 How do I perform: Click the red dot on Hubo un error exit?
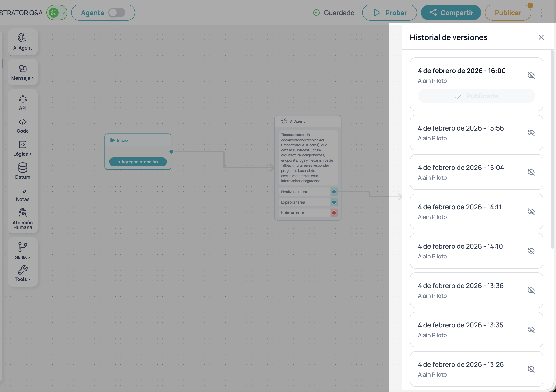(x=334, y=212)
